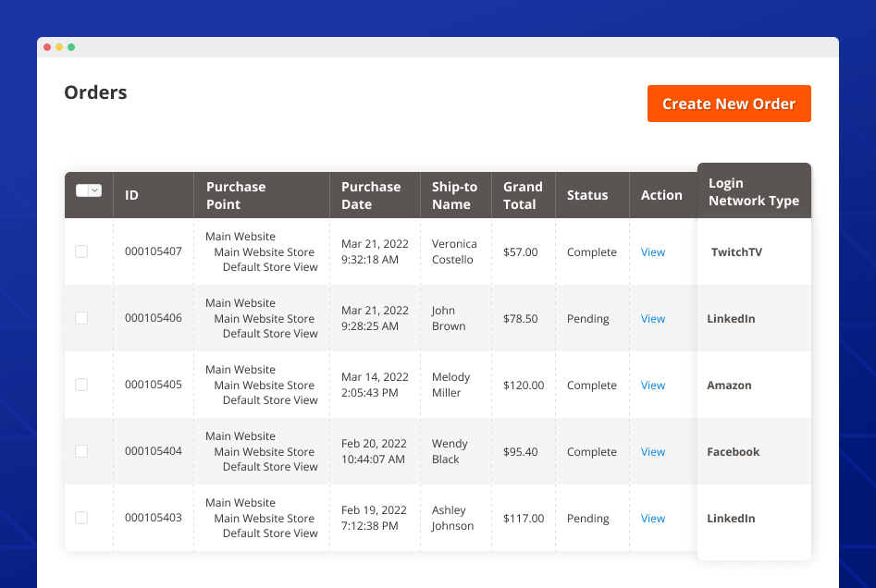Open Ashley Johnson's order via View link

click(x=653, y=519)
